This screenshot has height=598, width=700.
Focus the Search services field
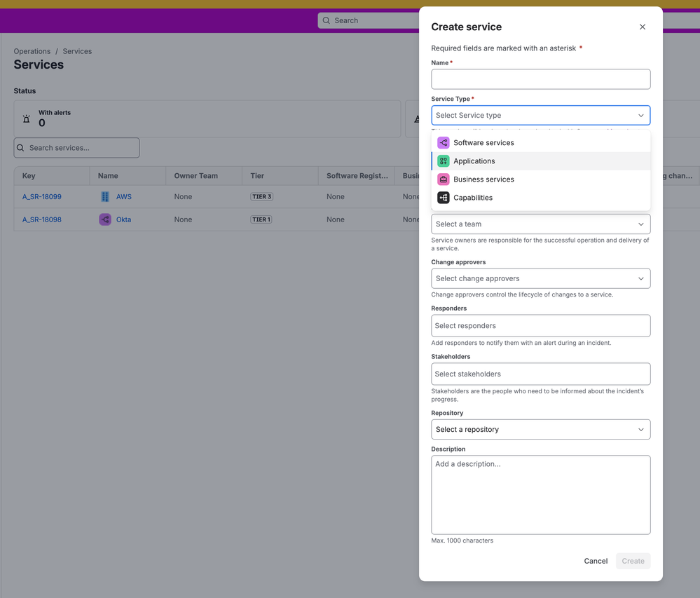coord(77,148)
